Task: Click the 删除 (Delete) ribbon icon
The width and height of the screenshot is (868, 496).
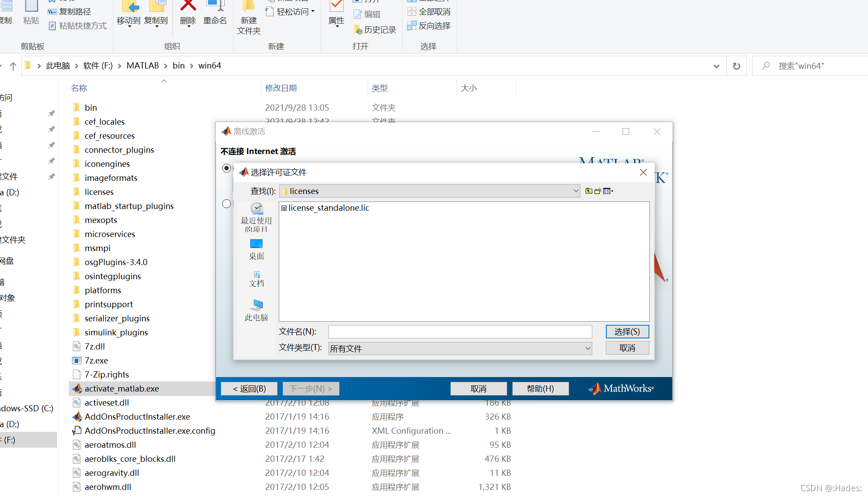Action: tap(187, 11)
